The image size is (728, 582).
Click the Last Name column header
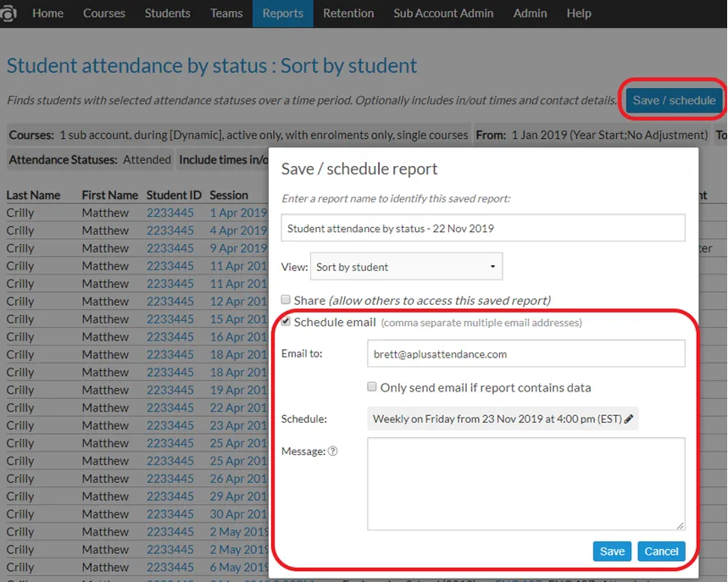(x=33, y=195)
